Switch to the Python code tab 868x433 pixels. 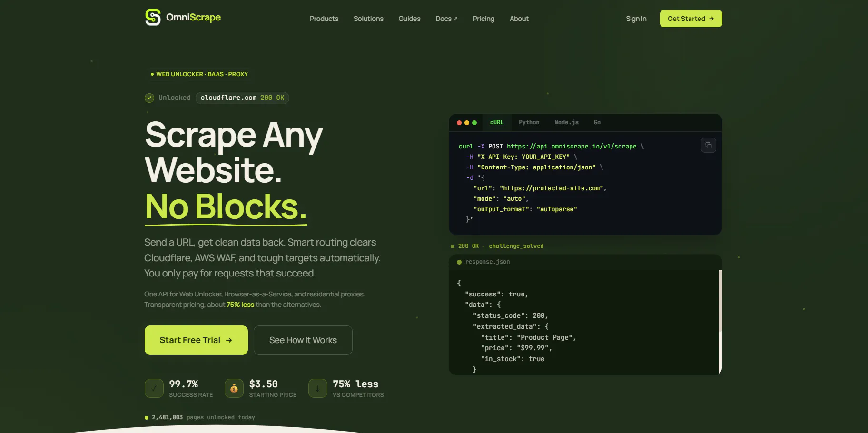tap(529, 122)
